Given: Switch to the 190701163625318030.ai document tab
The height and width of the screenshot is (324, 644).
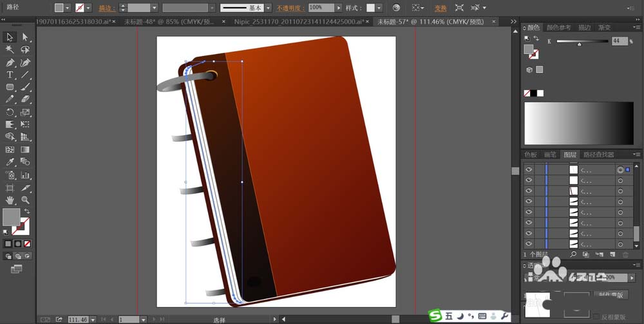Looking at the screenshot, I should [73, 22].
